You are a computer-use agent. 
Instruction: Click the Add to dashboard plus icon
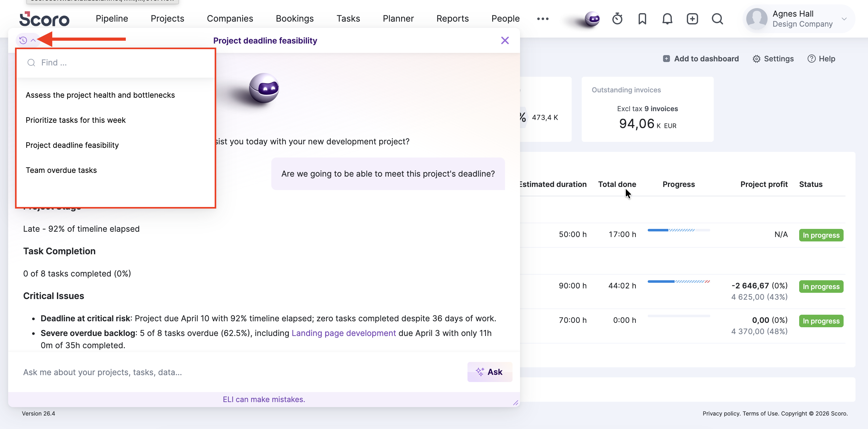(x=666, y=59)
